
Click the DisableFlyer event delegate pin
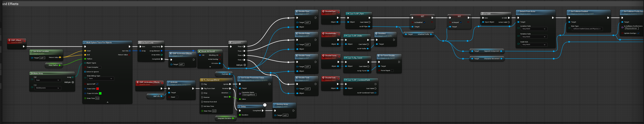pyautogui.click(x=339, y=12)
